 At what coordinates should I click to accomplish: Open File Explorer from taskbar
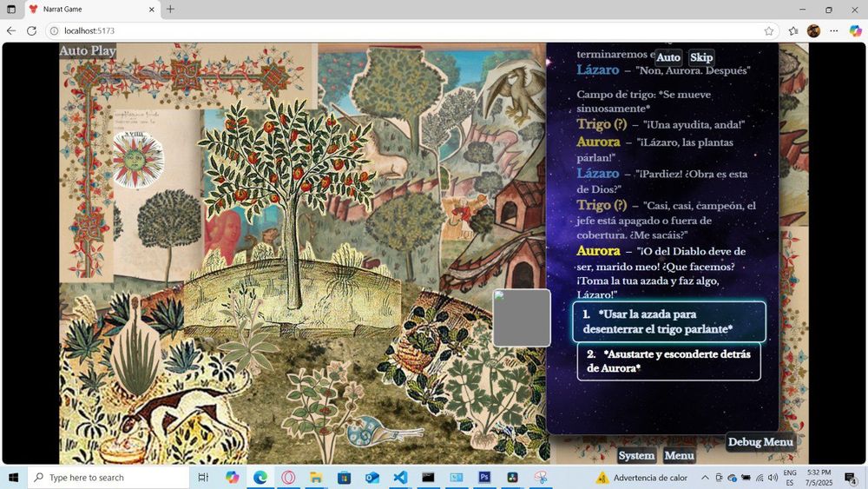(316, 478)
